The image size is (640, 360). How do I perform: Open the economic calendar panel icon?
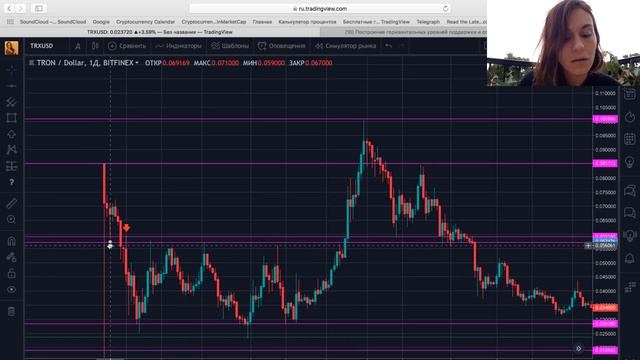tap(630, 139)
